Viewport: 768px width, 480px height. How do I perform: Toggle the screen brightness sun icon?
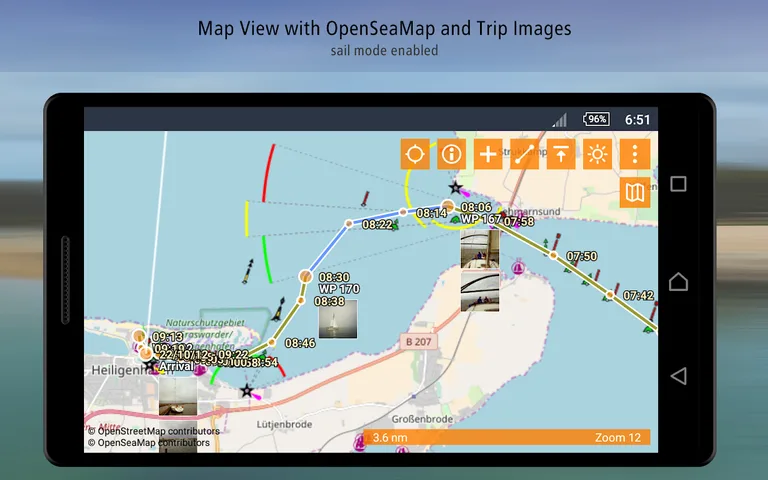598,154
